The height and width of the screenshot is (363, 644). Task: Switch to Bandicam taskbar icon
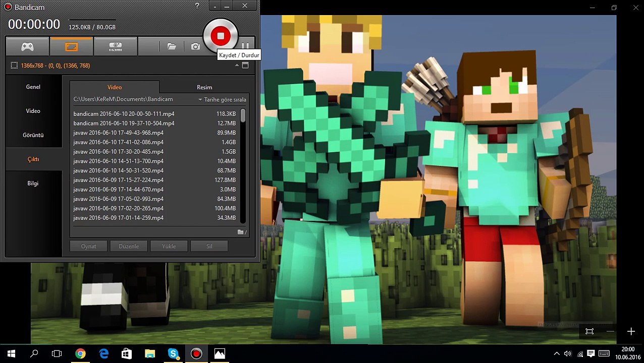point(196,354)
